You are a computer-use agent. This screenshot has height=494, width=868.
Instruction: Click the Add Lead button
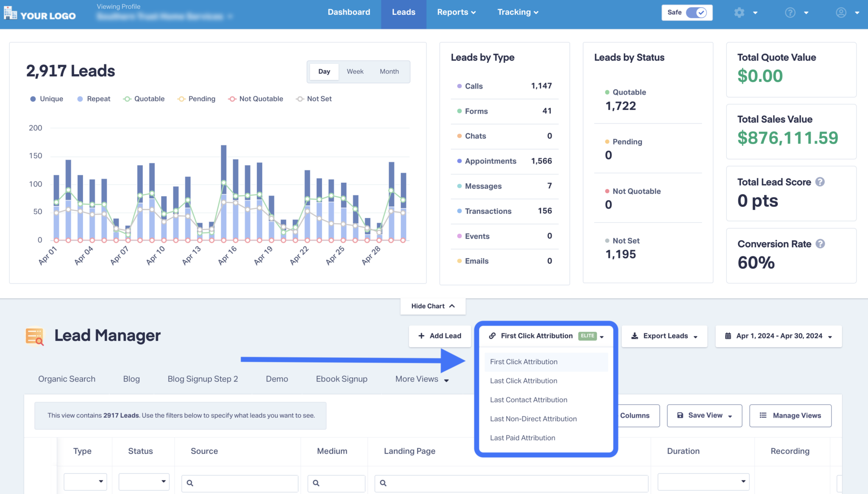point(440,336)
